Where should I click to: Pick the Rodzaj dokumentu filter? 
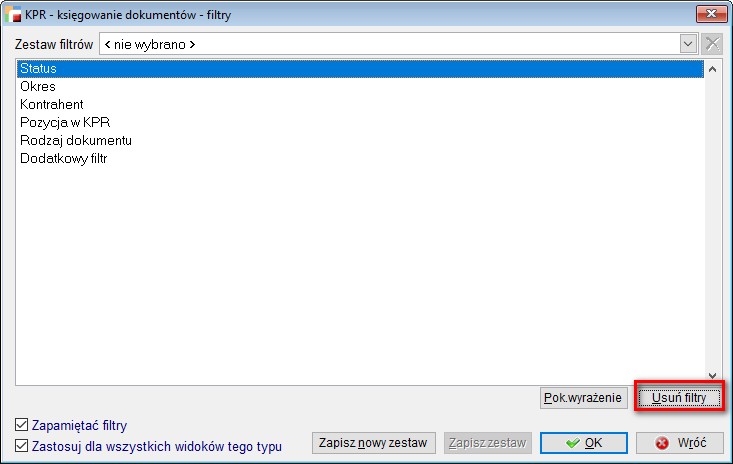click(x=76, y=141)
